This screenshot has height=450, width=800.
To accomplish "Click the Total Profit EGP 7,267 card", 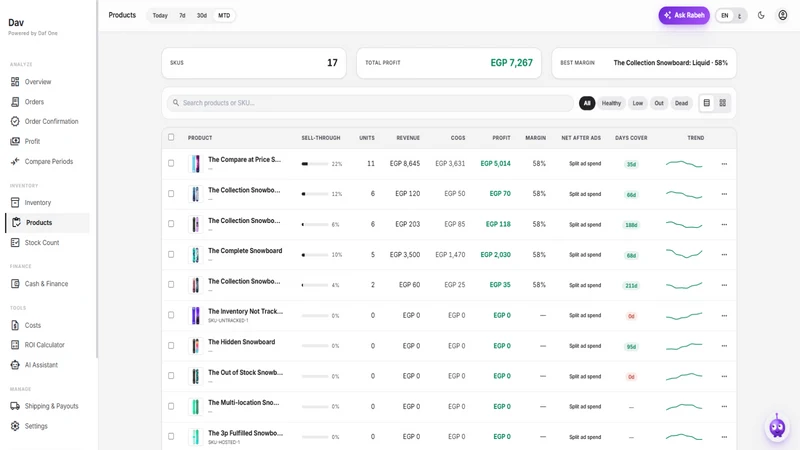I will tap(448, 63).
